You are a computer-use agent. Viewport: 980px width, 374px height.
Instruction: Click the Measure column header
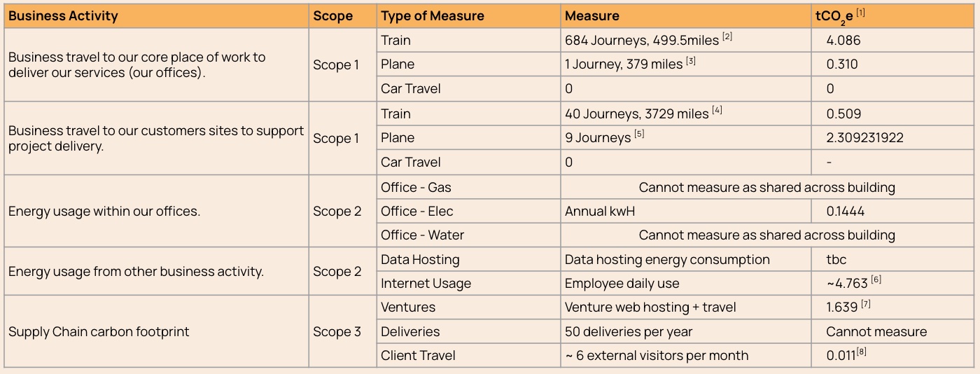591,15
